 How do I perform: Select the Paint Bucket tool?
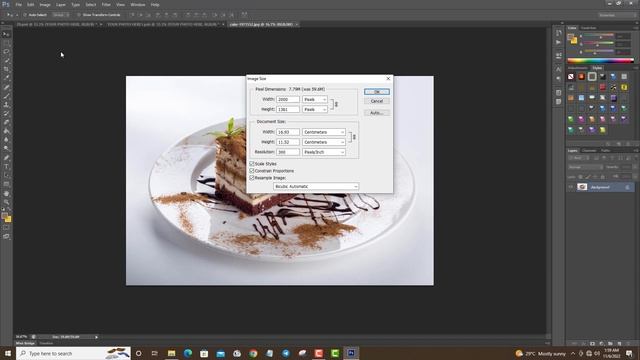coord(6,131)
